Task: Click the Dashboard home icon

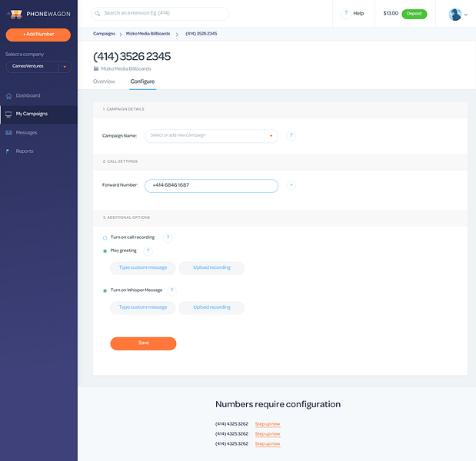Action: [8, 96]
